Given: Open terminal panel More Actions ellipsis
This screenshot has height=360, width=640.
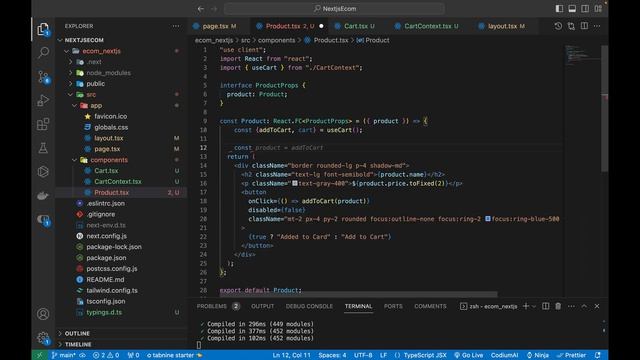Looking at the screenshot, I should 571,306.
